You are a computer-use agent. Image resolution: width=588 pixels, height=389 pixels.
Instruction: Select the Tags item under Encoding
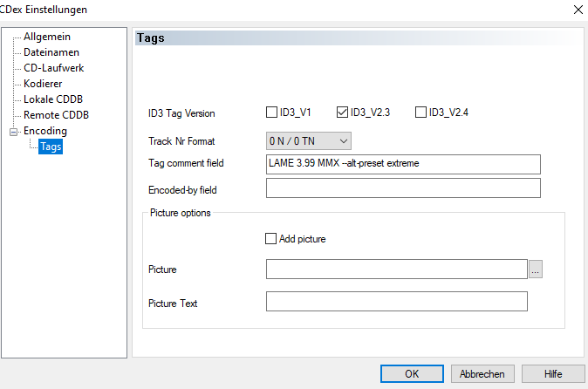coord(51,147)
